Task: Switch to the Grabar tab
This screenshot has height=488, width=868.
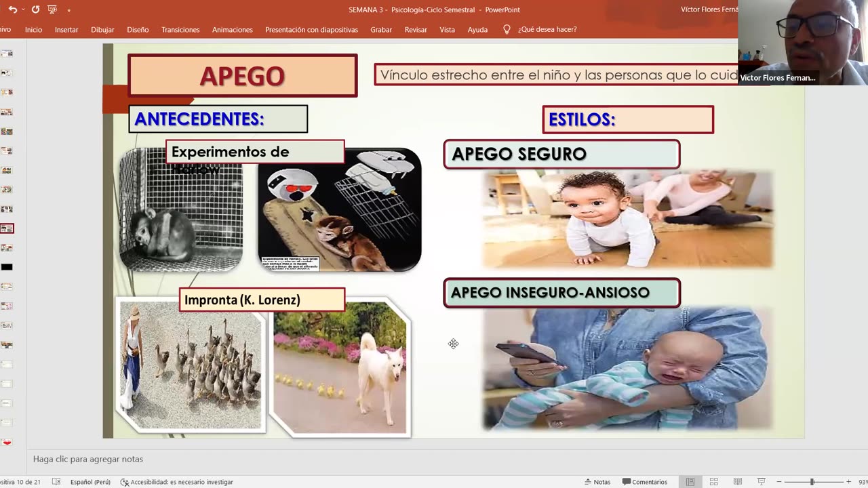Action: (381, 30)
